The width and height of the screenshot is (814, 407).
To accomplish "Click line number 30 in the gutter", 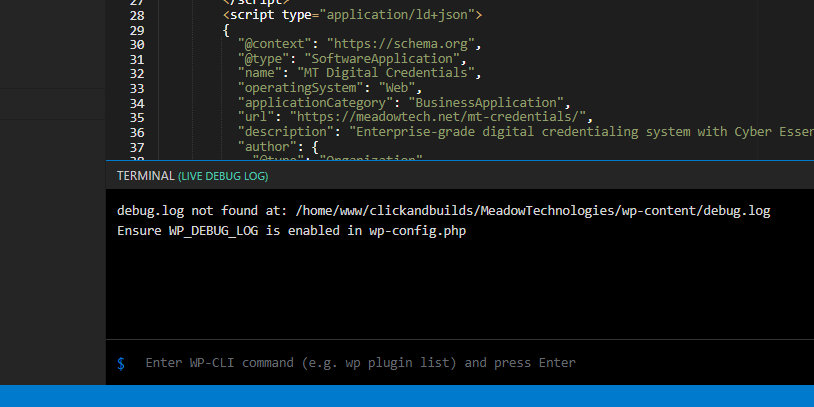I will tap(137, 45).
